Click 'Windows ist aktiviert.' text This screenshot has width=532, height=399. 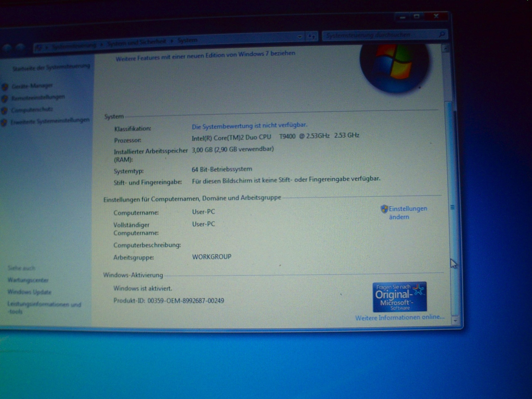coord(143,288)
